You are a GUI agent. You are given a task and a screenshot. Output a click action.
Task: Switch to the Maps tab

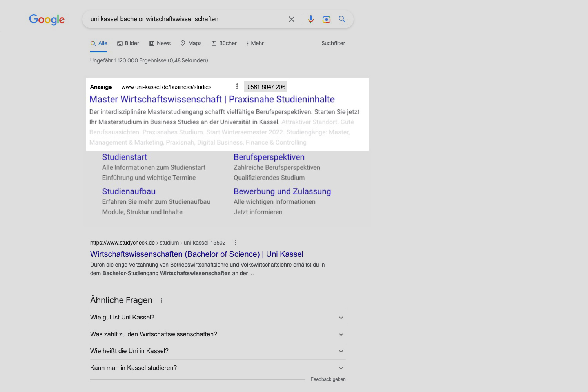(x=191, y=43)
